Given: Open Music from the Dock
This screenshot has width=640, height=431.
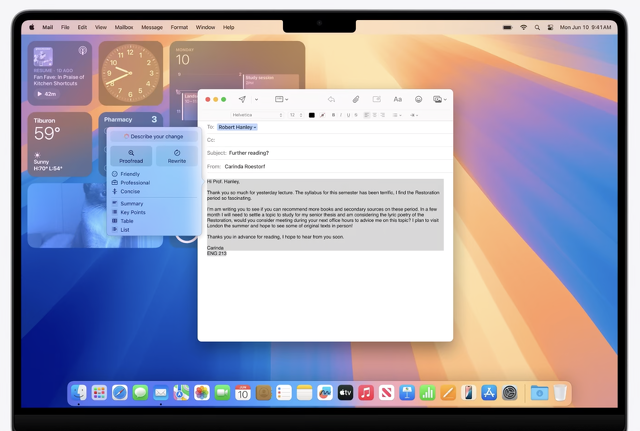Looking at the screenshot, I should 366,393.
